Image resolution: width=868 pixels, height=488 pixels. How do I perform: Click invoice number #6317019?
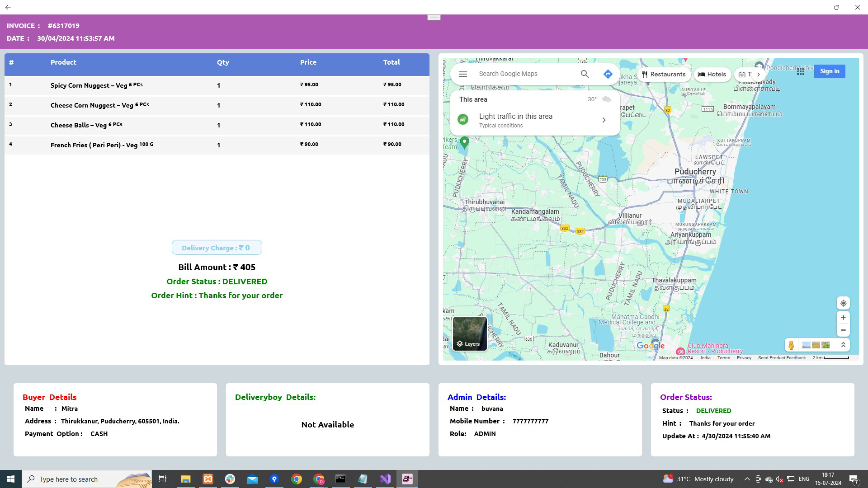64,26
